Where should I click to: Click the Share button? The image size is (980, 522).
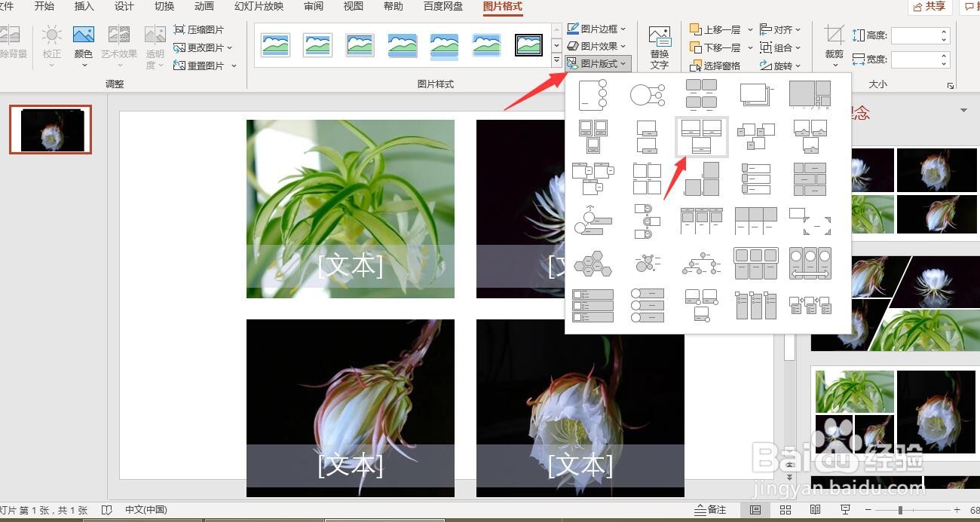tap(930, 7)
